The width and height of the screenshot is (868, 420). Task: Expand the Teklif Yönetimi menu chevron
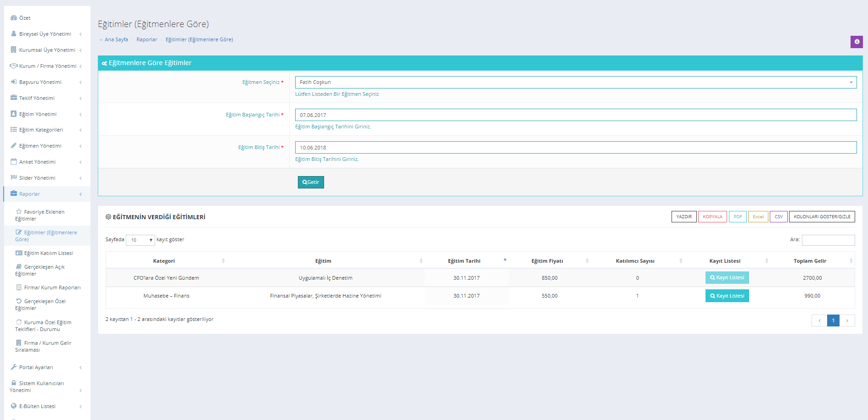[81, 98]
